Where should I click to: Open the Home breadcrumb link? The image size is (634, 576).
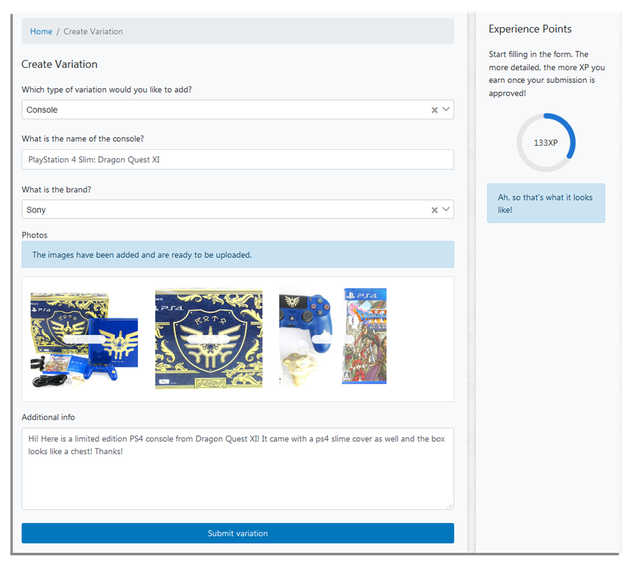click(x=41, y=32)
